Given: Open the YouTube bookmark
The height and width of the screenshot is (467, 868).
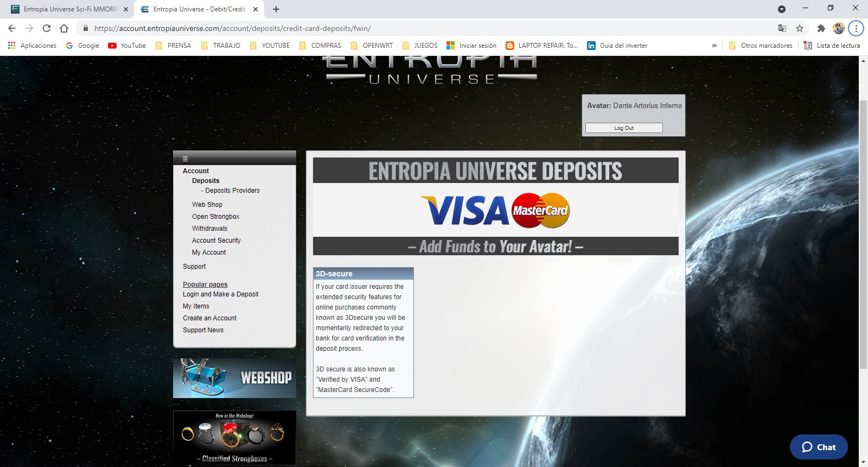Looking at the screenshot, I should click(x=127, y=46).
